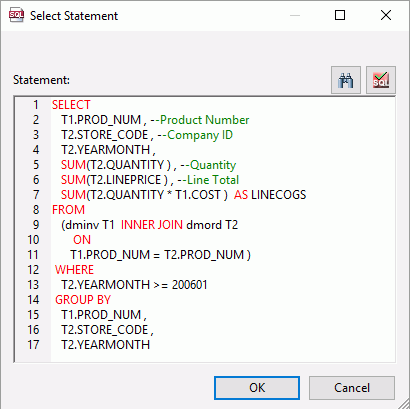Click the Statement: label
This screenshot has width=410, height=409.
41,80
